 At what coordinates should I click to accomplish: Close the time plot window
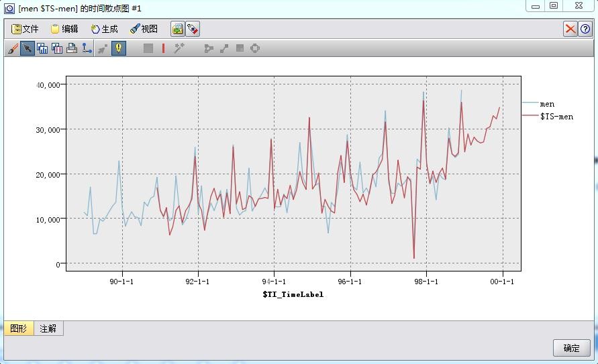coord(579,6)
